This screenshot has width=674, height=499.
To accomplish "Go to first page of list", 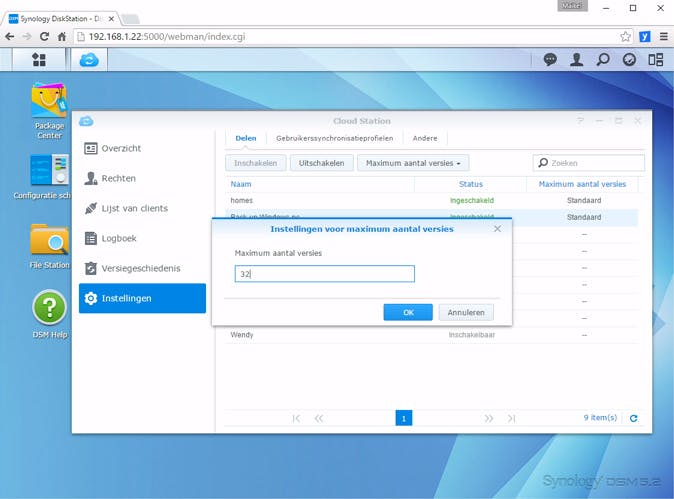I will [296, 418].
